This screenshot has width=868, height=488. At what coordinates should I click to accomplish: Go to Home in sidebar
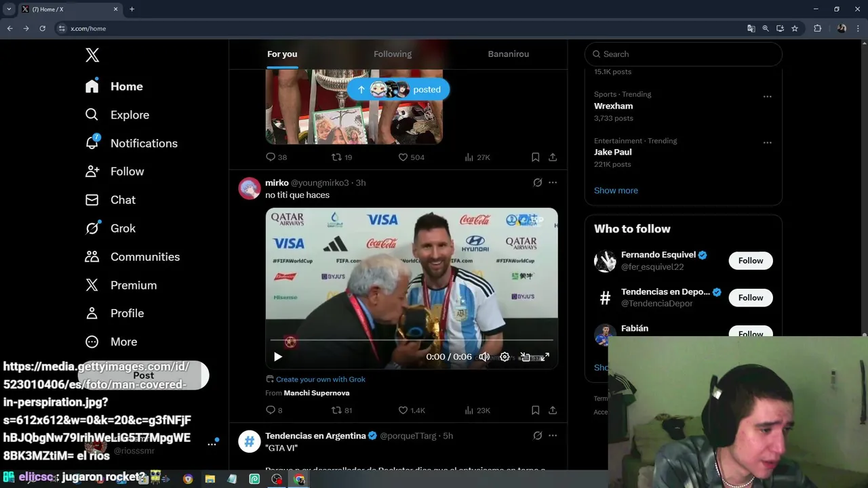tap(114, 86)
